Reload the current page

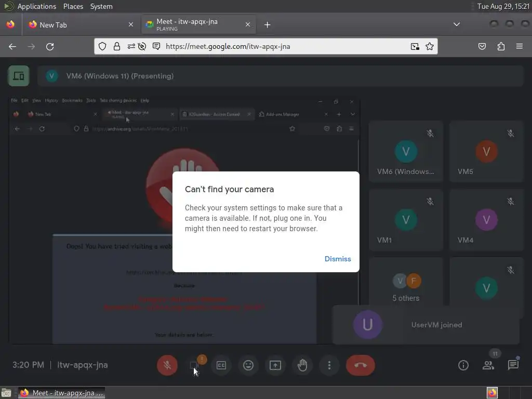(x=50, y=46)
